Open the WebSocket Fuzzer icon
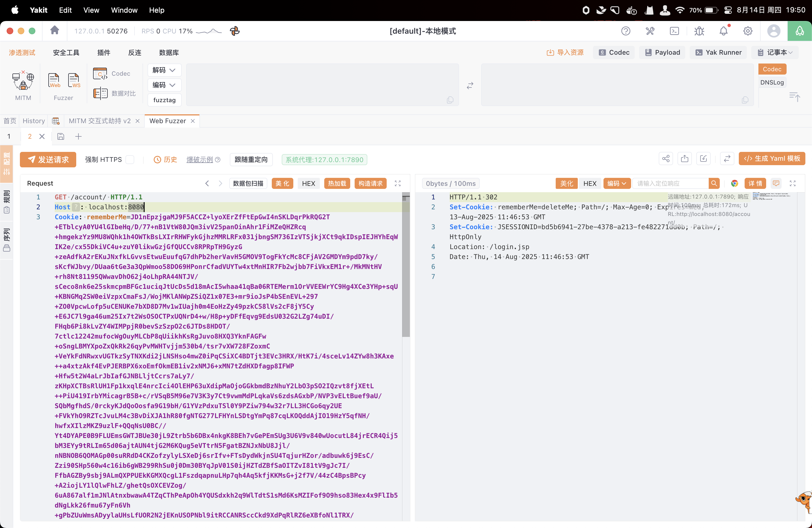 (74, 80)
